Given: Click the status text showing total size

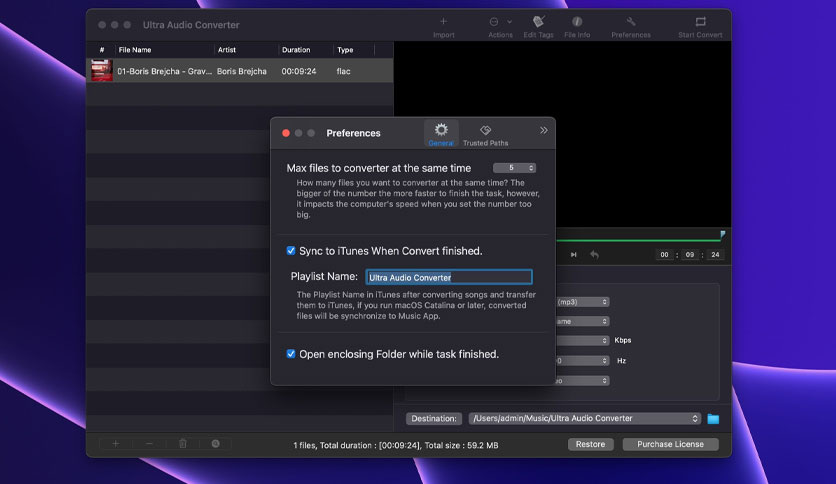Looking at the screenshot, I should [396, 445].
